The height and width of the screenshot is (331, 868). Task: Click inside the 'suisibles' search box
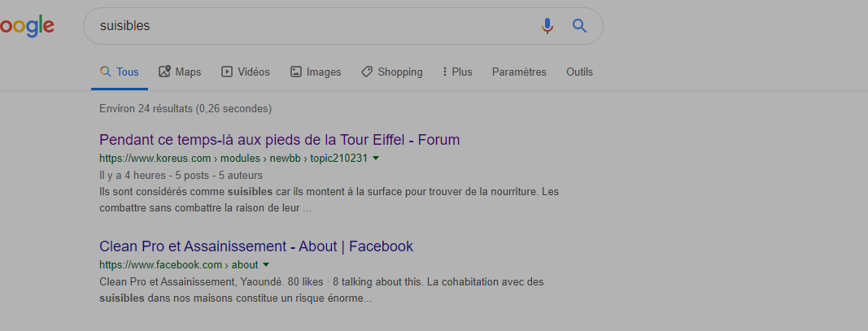pos(309,26)
